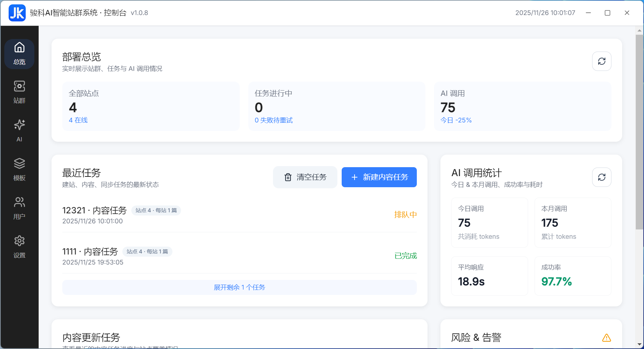Click the 最近任务 panel heading

coord(81,173)
